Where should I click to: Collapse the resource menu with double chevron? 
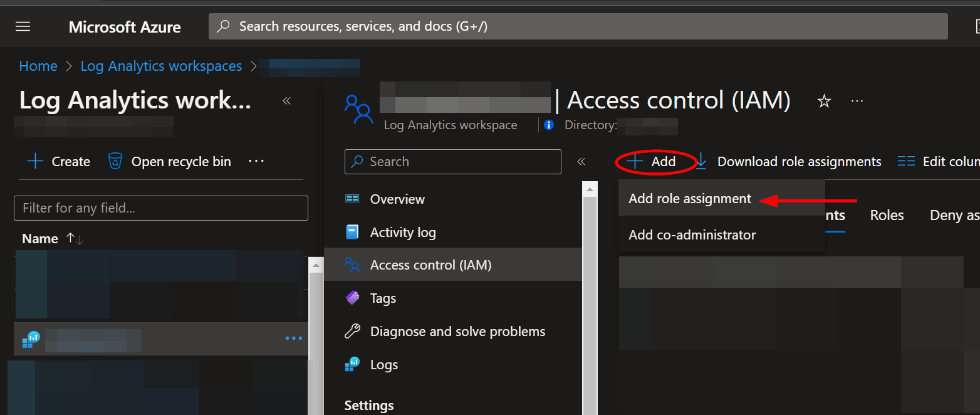coord(581,162)
